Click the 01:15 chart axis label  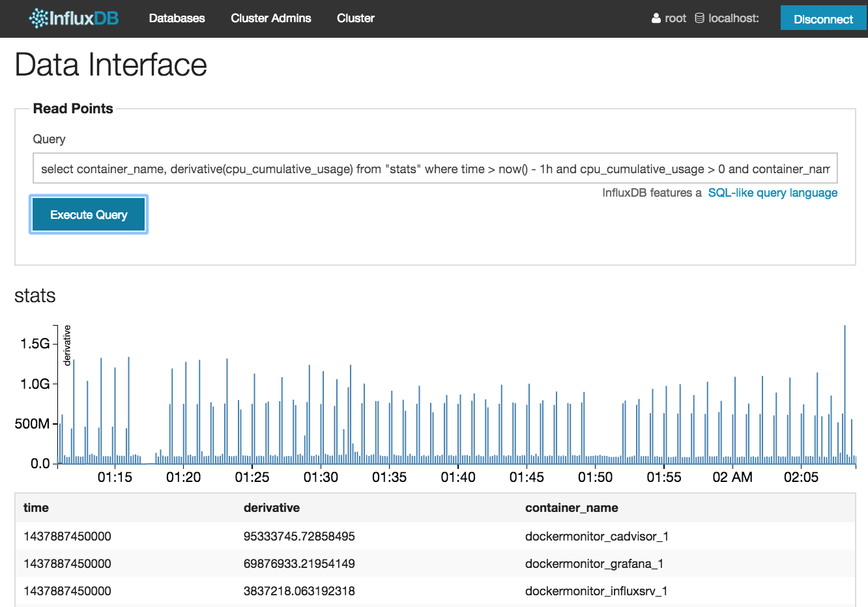point(115,477)
